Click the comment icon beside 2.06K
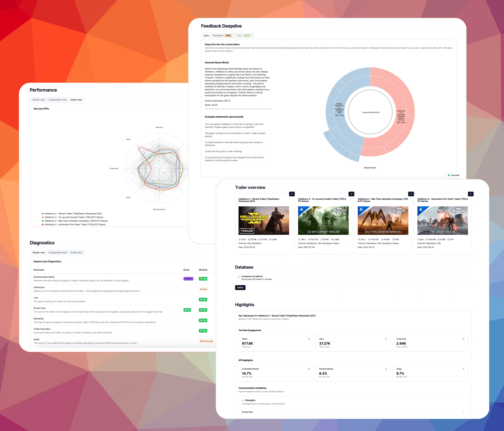This screenshot has height=431, width=504. [332, 240]
